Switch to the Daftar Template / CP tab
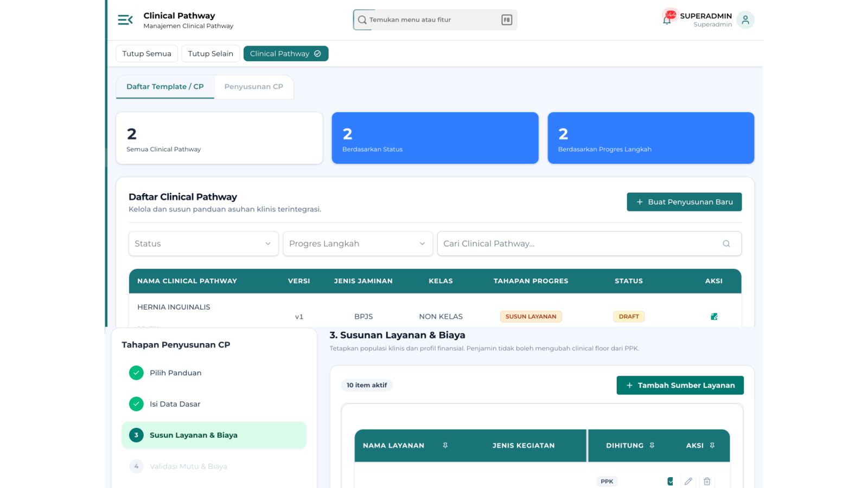This screenshot has height=488, width=868. click(x=165, y=87)
